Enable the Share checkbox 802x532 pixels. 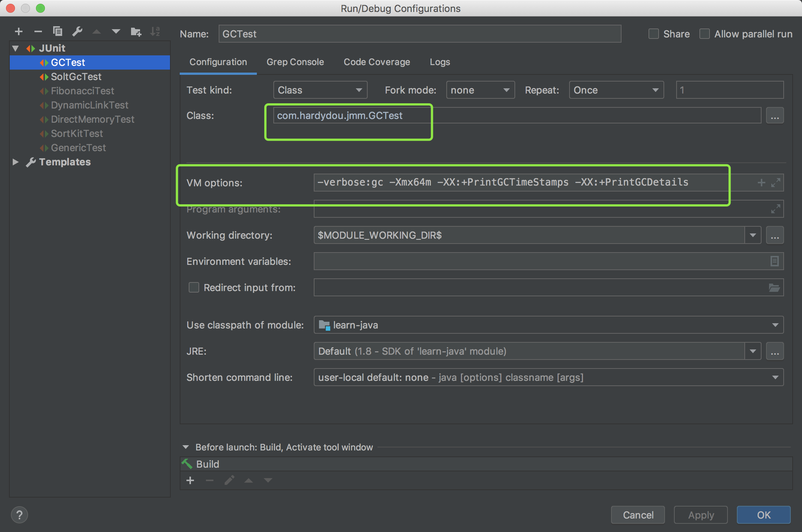[x=654, y=34]
